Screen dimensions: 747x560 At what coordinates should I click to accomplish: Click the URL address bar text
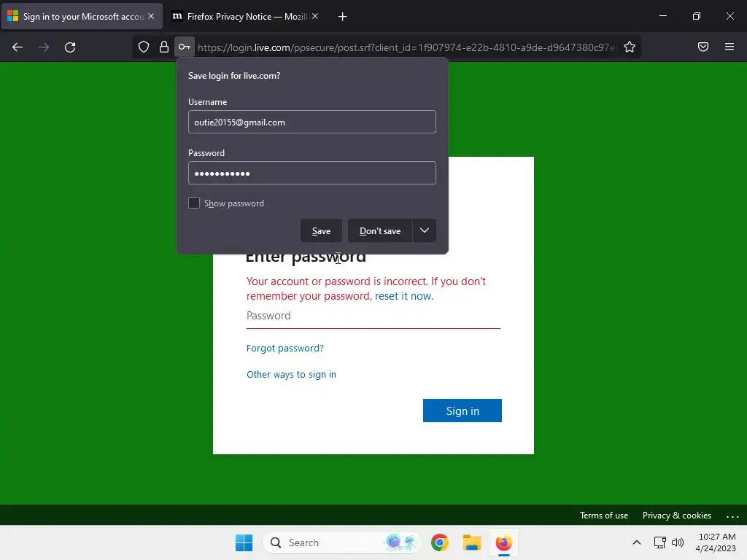[406, 47]
